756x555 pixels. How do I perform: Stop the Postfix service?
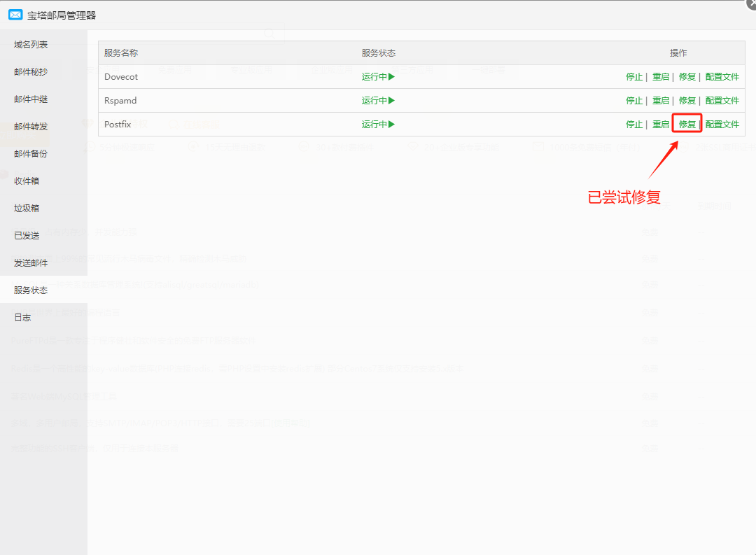(x=634, y=125)
